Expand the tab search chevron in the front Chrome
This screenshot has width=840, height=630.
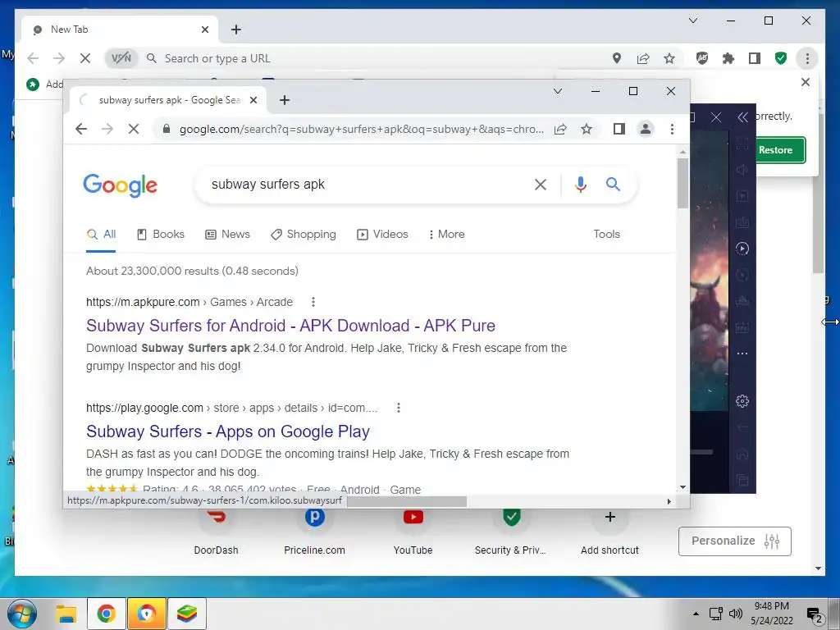click(x=558, y=91)
